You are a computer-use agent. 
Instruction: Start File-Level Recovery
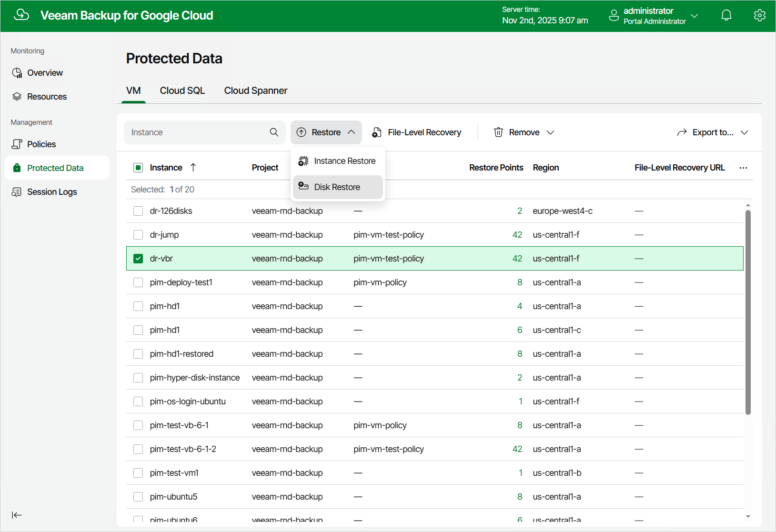click(417, 132)
